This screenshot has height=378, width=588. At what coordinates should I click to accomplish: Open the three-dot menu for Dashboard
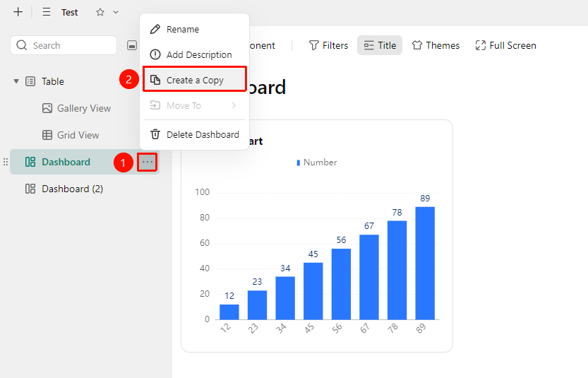pyautogui.click(x=148, y=163)
